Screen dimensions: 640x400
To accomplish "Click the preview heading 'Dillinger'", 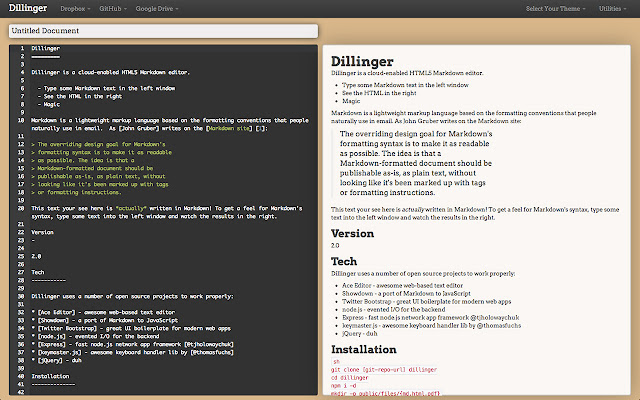I will tap(362, 61).
